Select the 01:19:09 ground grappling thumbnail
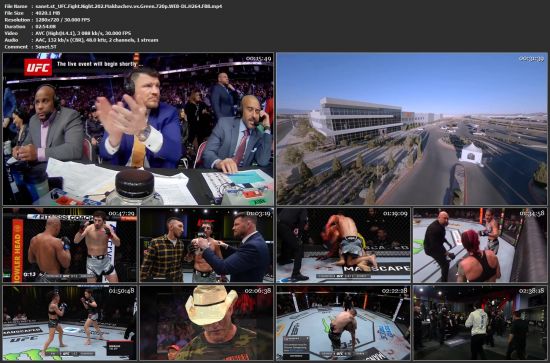550x363 pixels. tap(343, 245)
